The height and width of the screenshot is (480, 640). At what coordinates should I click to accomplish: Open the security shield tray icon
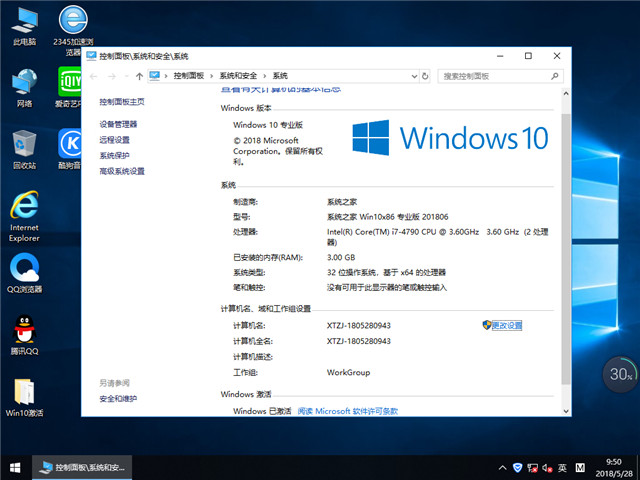(x=517, y=468)
